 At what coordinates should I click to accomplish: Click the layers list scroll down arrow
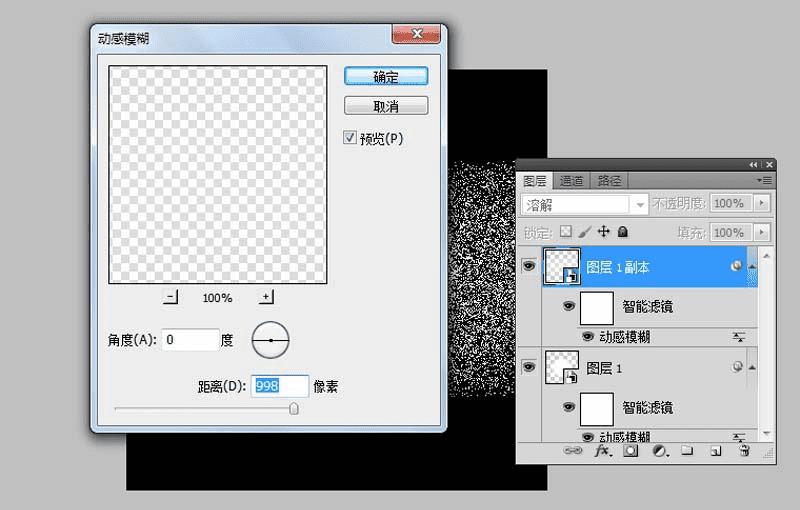766,434
